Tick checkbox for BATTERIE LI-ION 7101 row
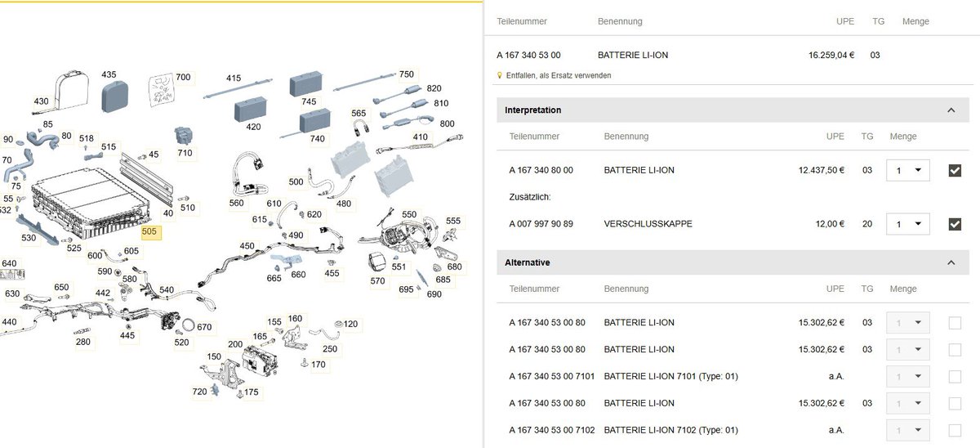980x448 pixels. [x=955, y=377]
